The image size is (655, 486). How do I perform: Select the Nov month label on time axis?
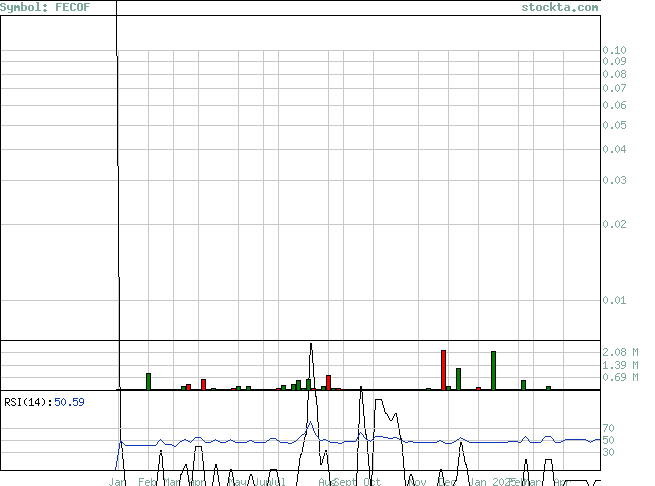click(417, 482)
